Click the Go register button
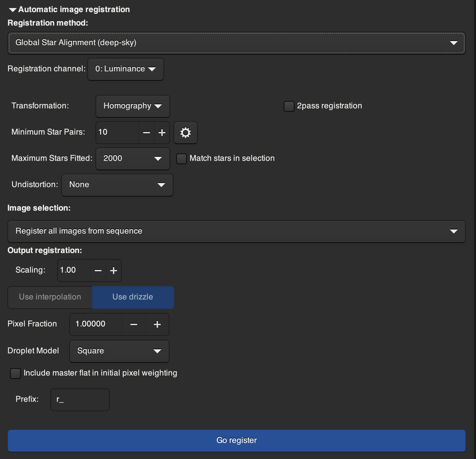This screenshot has height=459, width=476. coord(236,440)
